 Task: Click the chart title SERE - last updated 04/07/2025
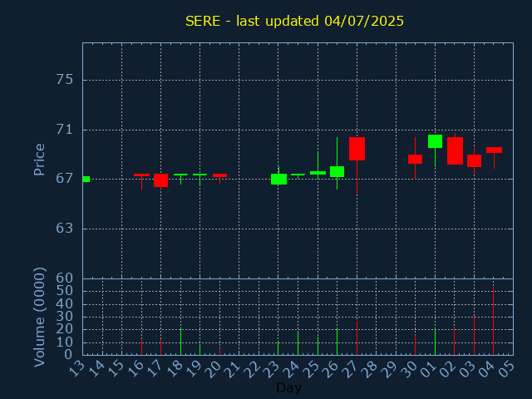[294, 21]
